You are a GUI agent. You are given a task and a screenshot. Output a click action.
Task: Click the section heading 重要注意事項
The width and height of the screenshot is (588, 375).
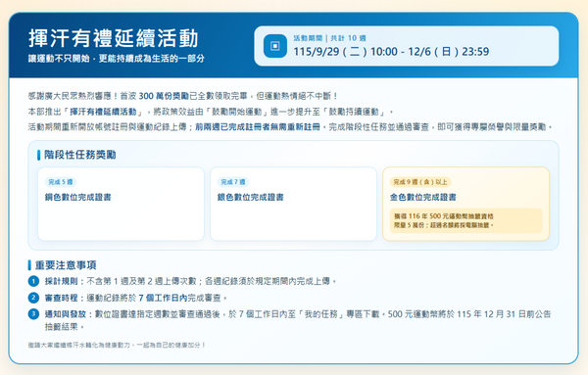tap(66, 265)
